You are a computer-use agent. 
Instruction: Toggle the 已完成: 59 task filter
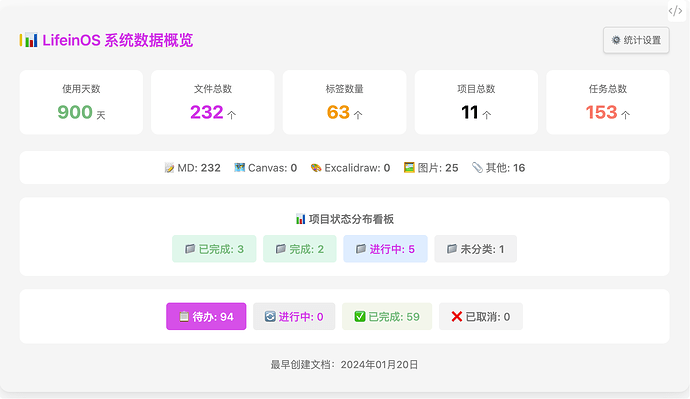point(387,316)
